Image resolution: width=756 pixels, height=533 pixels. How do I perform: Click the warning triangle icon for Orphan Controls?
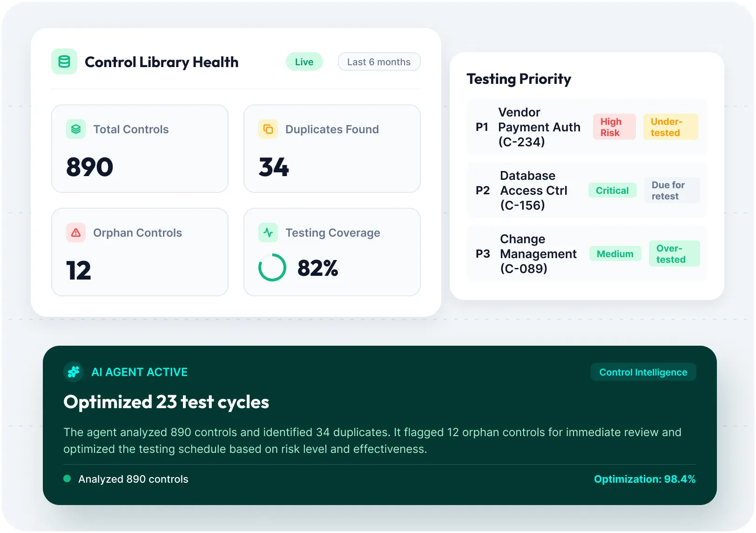pos(76,232)
